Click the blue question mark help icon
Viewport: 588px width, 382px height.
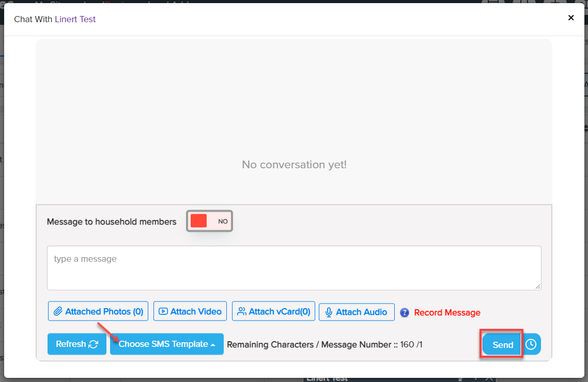tap(405, 312)
